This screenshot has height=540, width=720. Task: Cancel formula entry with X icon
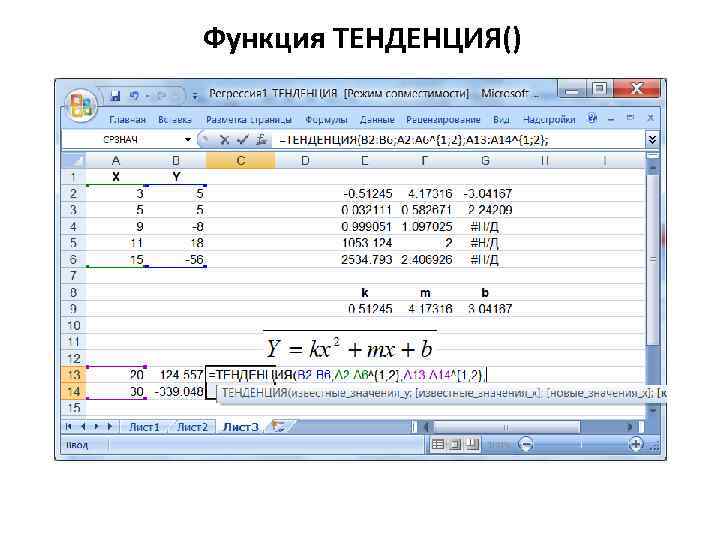[224, 140]
